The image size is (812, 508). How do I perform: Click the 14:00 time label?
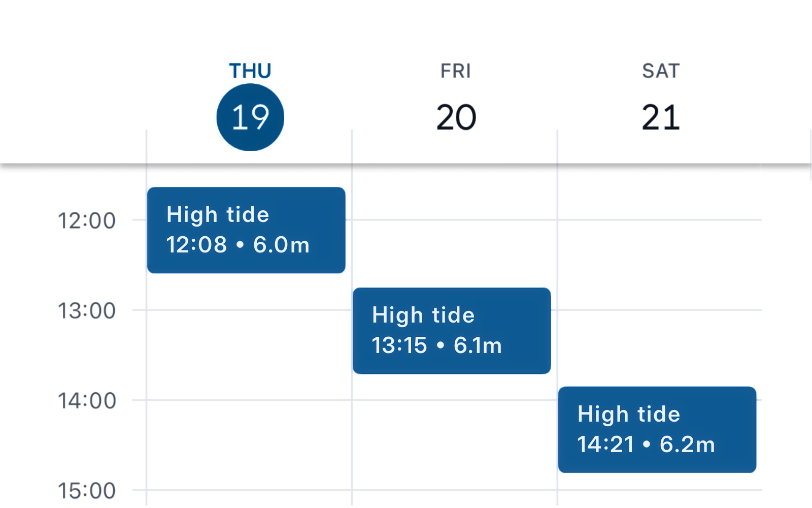pos(87,401)
